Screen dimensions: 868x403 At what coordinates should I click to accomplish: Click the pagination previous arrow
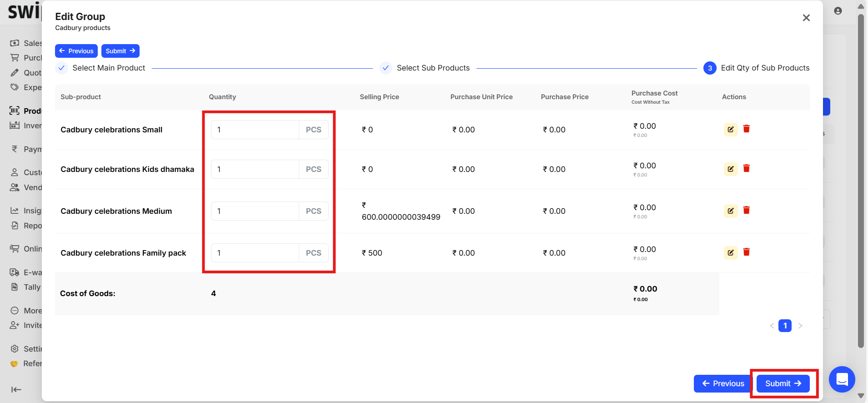tap(772, 326)
